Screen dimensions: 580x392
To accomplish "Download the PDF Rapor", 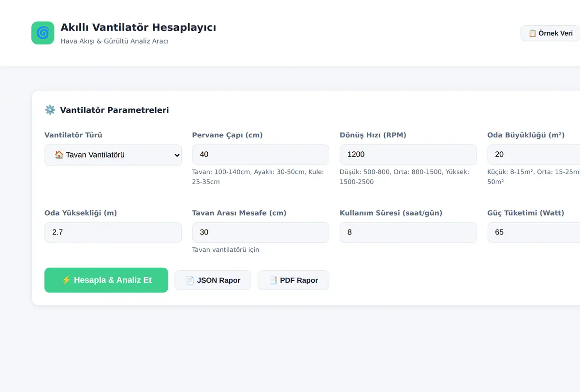I will pos(293,280).
